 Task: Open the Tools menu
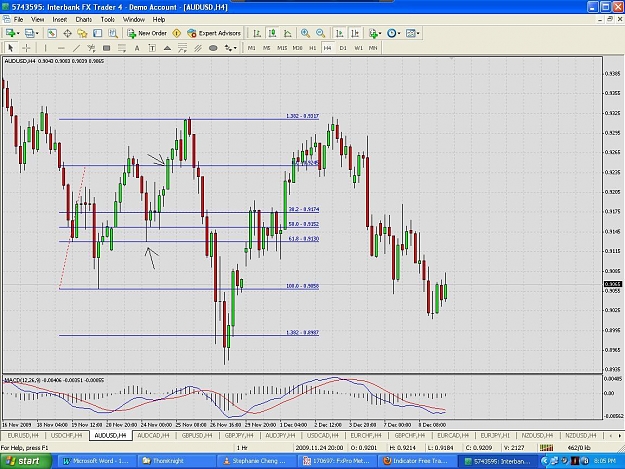coord(108,19)
